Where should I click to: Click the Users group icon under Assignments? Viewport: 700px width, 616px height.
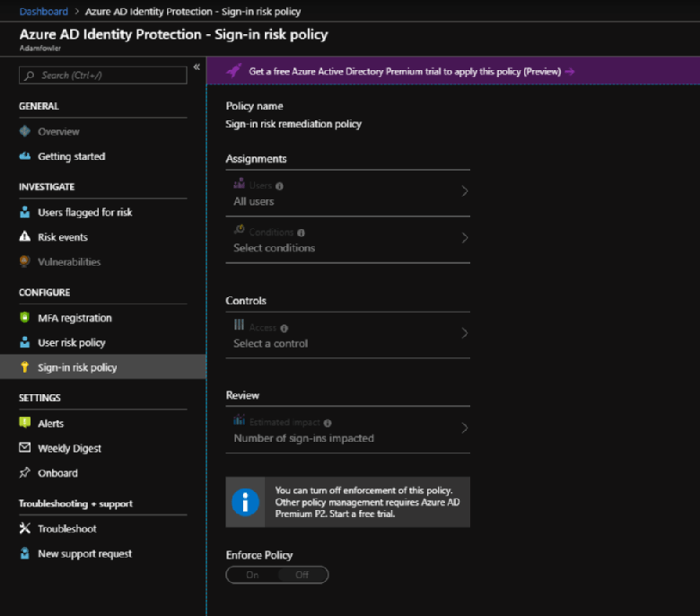pos(240,183)
